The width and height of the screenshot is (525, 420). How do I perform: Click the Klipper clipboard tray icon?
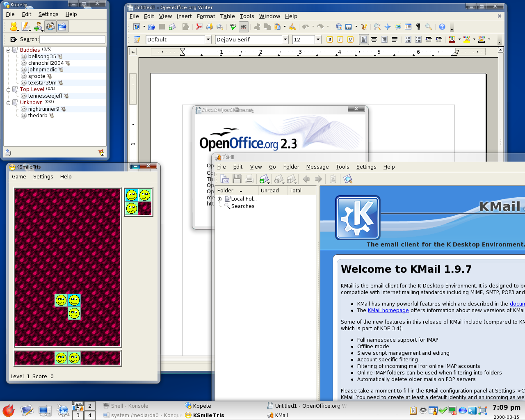413,410
